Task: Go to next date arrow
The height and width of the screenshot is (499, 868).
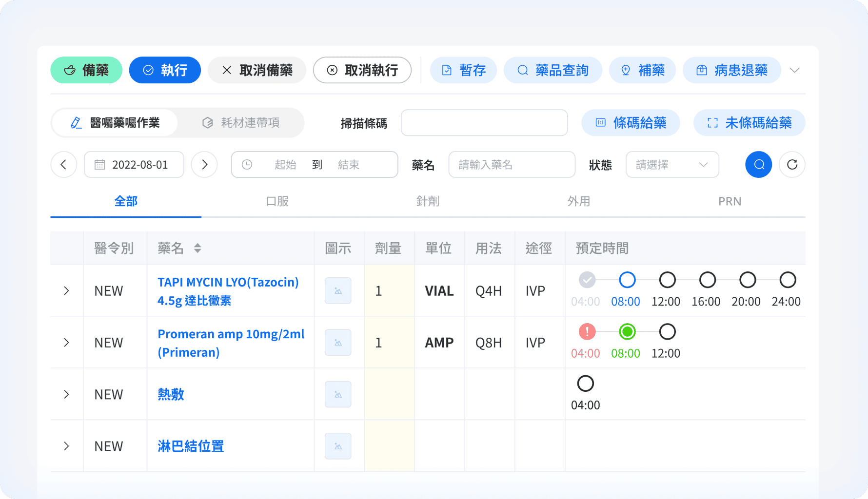Action: click(204, 165)
